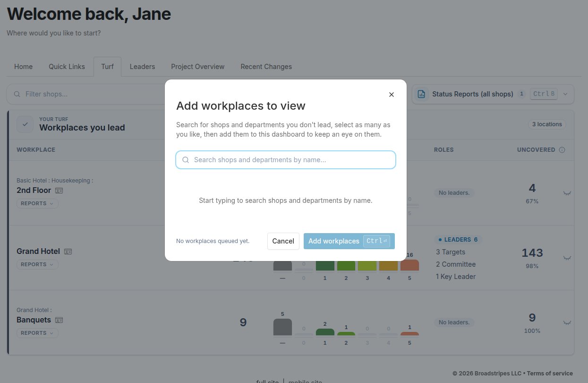Viewport: 588px width, 383px height.
Task: Expand the Reports dropdown under Grand Hotel
Action: (x=37, y=264)
